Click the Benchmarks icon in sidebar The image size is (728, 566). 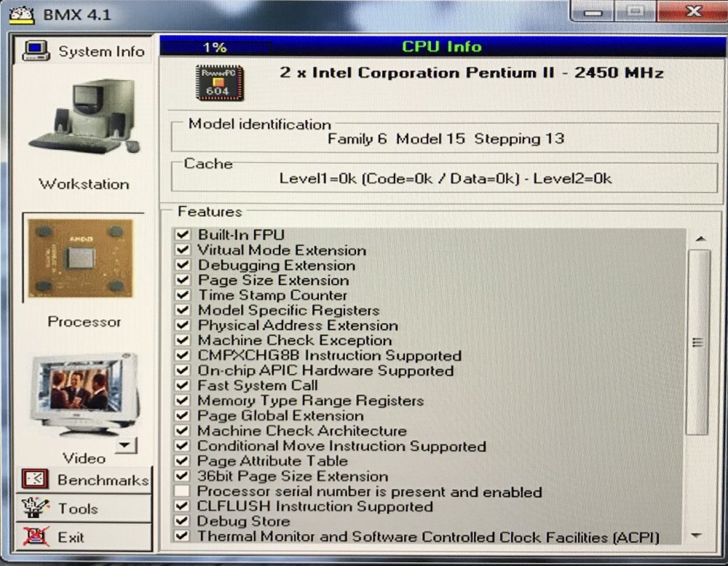[x=34, y=479]
